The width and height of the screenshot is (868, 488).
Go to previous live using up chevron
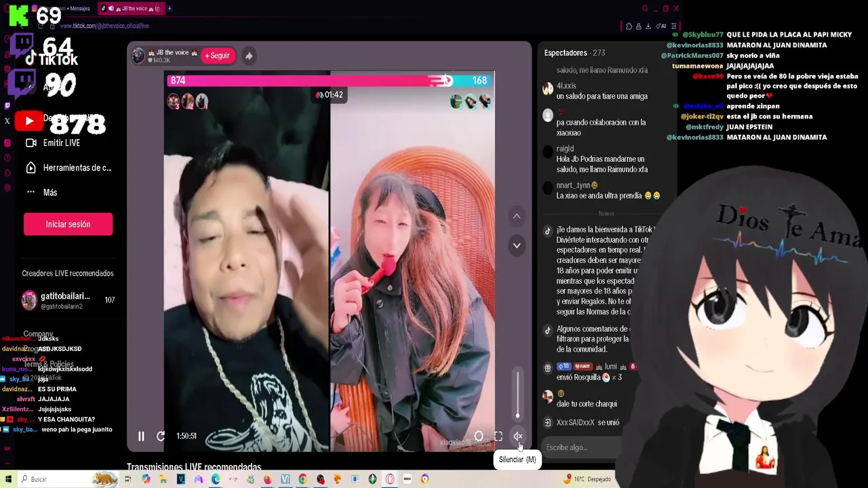(517, 216)
